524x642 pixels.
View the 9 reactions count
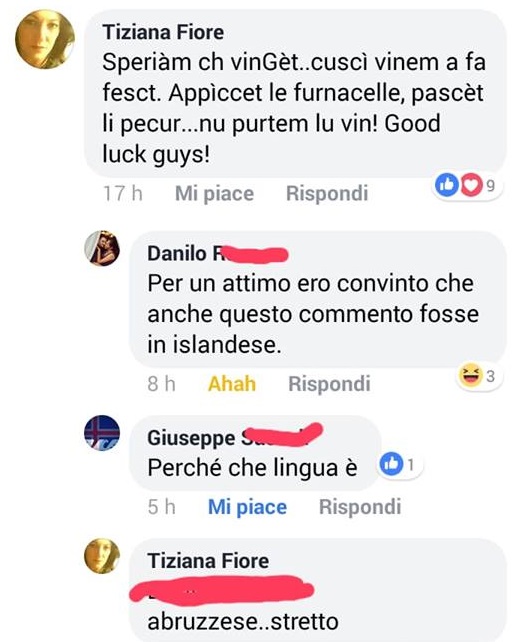tap(490, 186)
